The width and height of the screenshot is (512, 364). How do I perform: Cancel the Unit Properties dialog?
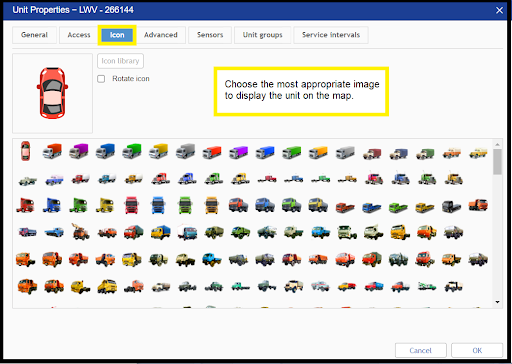click(x=421, y=350)
